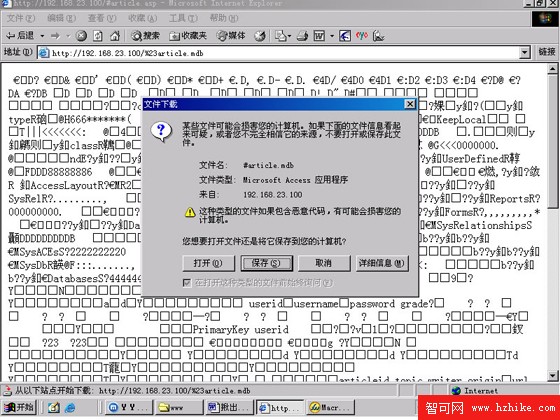Click the Edit with Word icon
The width and height of the screenshot is (560, 420).
tap(319, 36)
